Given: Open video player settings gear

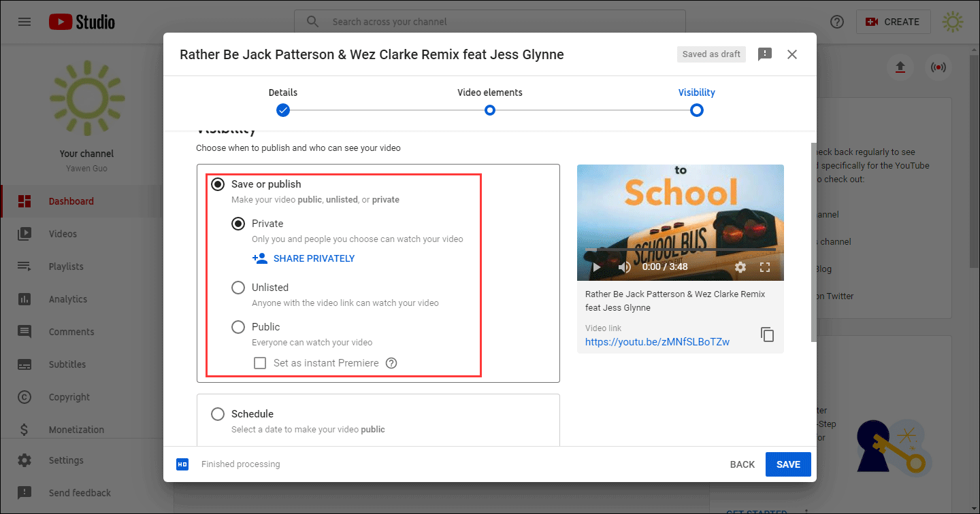Looking at the screenshot, I should [740, 267].
